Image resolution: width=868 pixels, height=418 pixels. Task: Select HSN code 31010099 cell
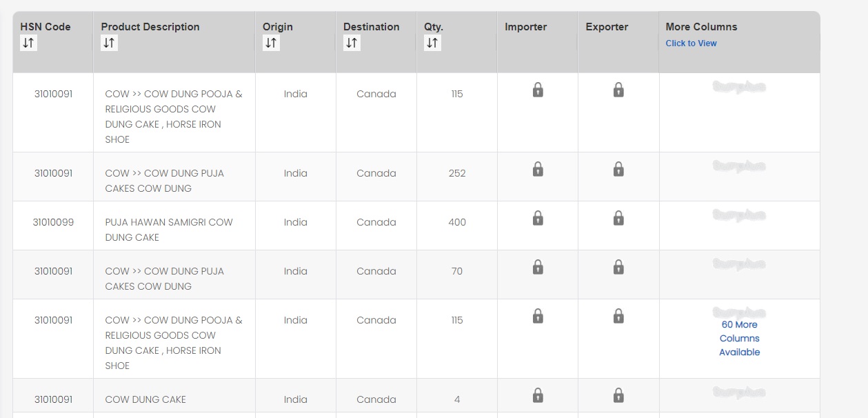point(53,222)
